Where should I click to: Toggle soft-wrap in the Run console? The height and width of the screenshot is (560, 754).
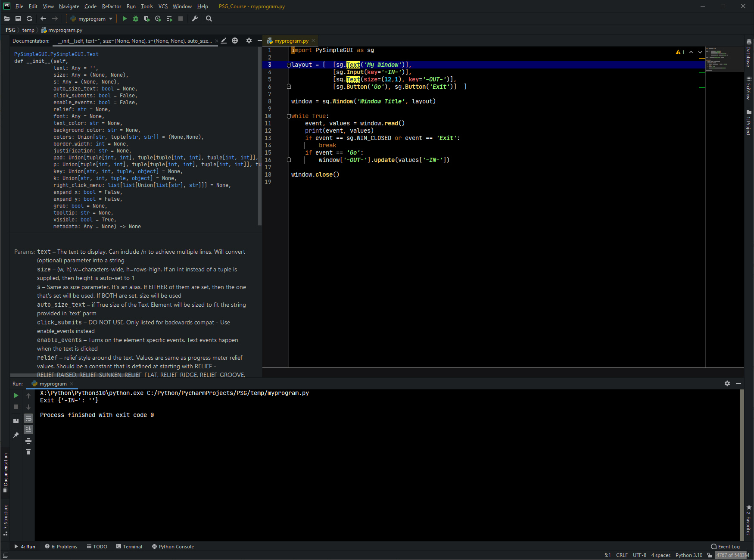28,418
